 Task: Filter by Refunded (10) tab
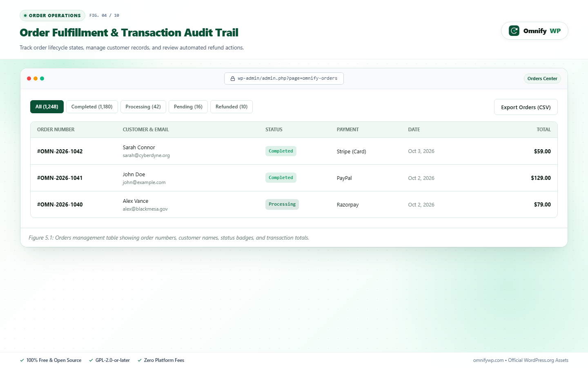coord(232,107)
